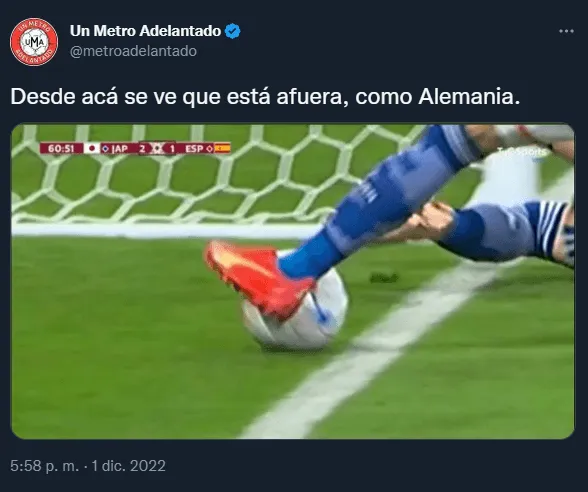Click the blue verified checkmark badge

coord(232,31)
